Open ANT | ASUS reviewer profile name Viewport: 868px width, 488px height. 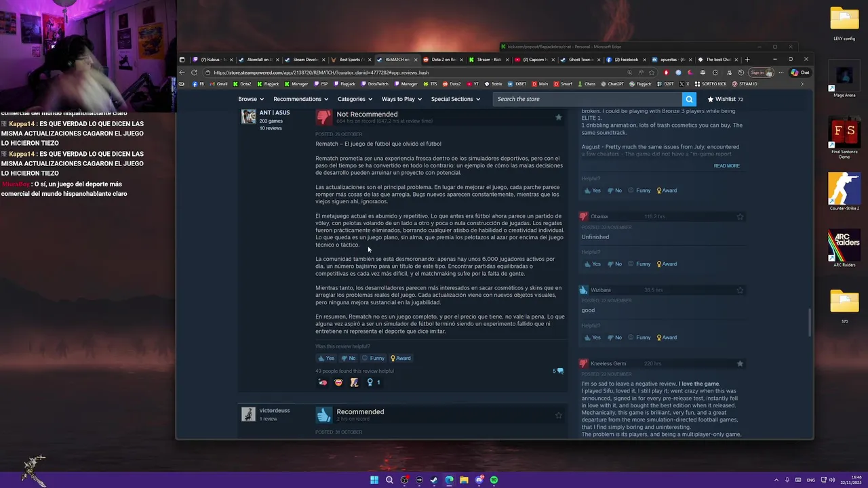point(274,113)
